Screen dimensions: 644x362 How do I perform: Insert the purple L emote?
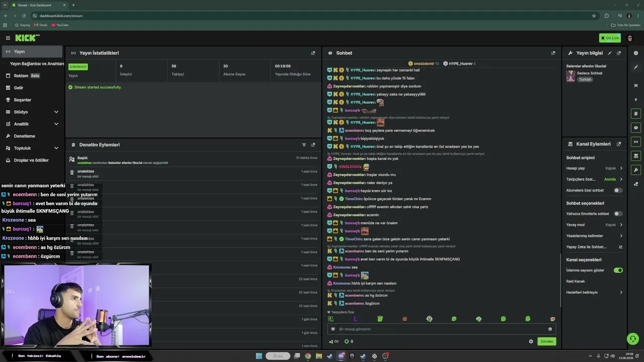coord(355,319)
